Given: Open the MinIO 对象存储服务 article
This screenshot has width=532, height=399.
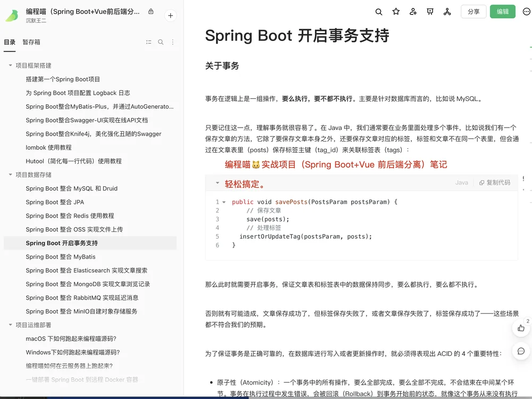Looking at the screenshot, I should pyautogui.click(x=81, y=311).
